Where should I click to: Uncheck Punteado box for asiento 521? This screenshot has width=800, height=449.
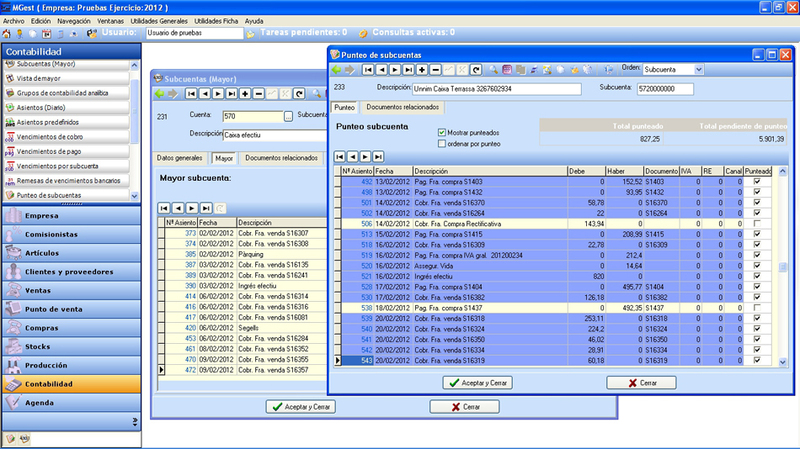tap(757, 276)
